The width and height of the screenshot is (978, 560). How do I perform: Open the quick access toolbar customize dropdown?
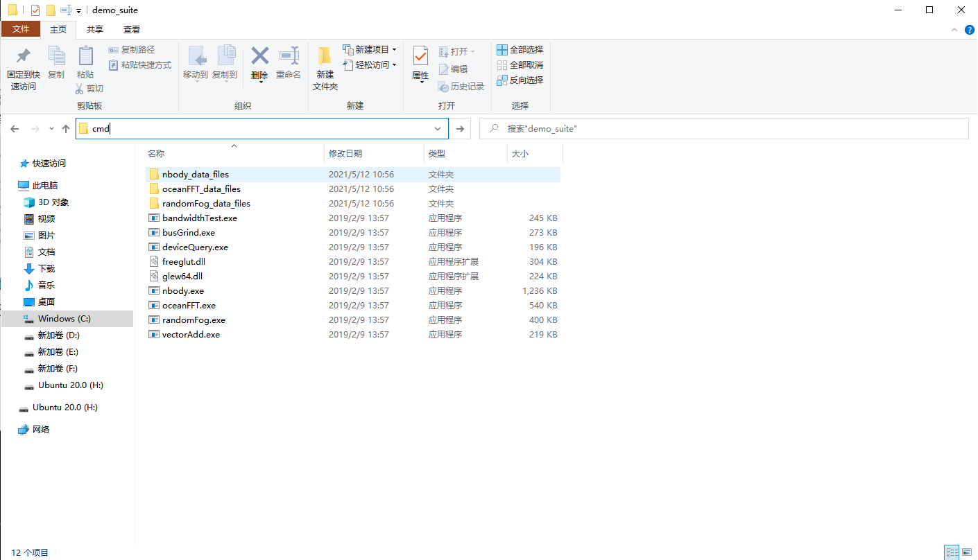pos(78,10)
